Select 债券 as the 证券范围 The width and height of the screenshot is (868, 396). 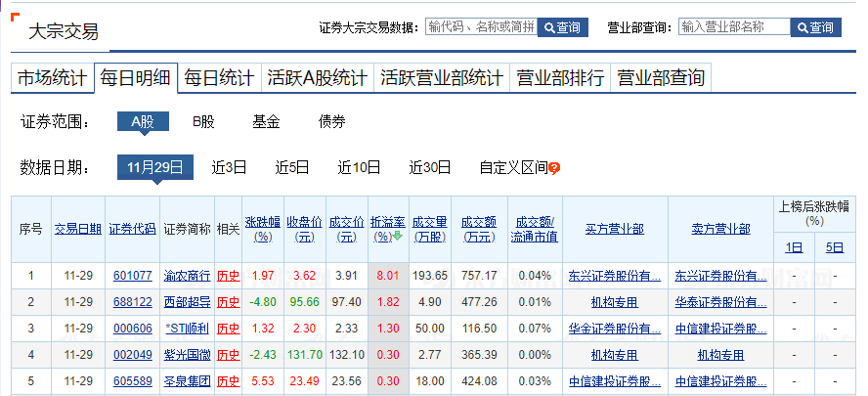coord(331,122)
